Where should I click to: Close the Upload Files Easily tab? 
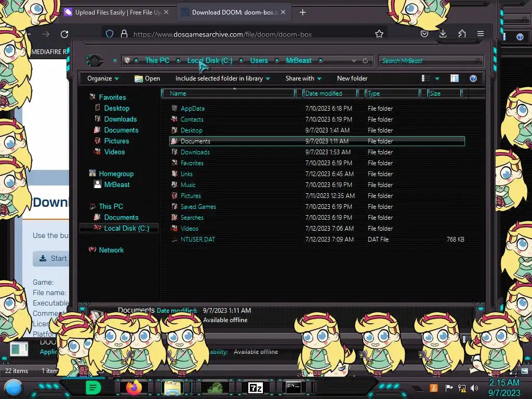pyautogui.click(x=166, y=12)
